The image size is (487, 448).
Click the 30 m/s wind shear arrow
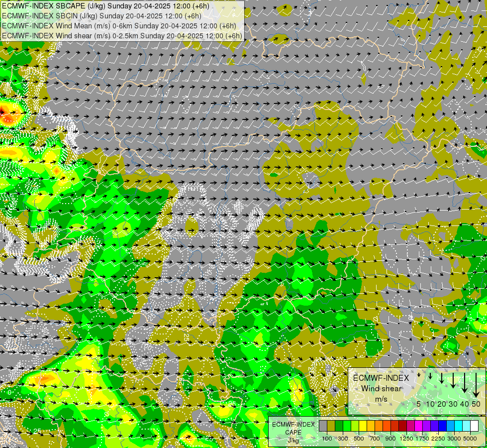[x=453, y=380]
